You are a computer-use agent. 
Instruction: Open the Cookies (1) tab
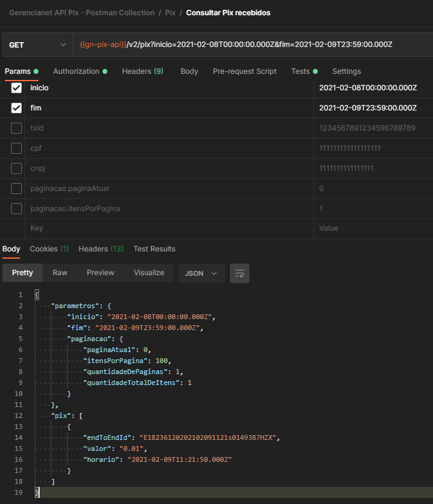click(49, 249)
